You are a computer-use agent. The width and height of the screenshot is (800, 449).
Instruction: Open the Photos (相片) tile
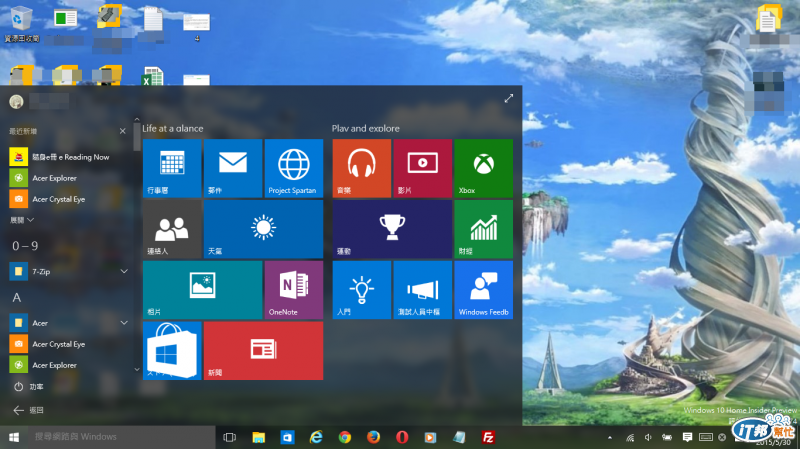pos(203,290)
